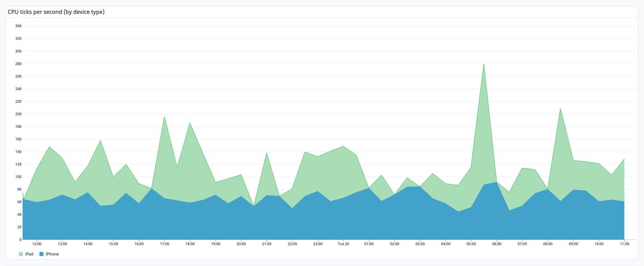Select the chart title CPU ticks per second

(x=56, y=11)
